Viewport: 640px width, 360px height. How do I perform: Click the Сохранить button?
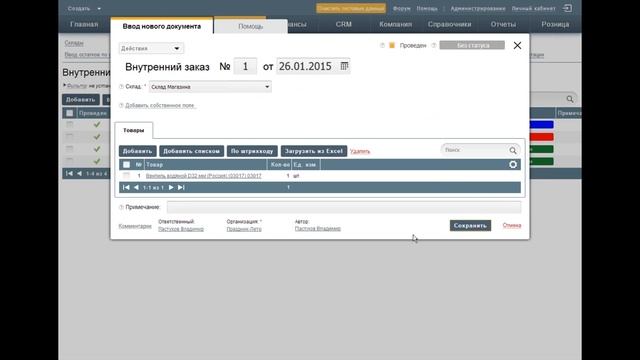click(x=470, y=225)
